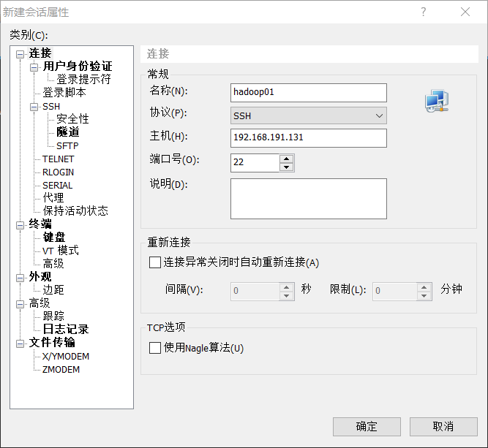Select 连接 in the category tree

click(40, 53)
